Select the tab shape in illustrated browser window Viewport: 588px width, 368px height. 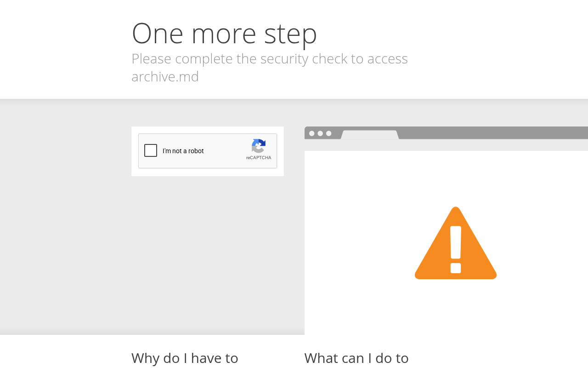click(370, 135)
